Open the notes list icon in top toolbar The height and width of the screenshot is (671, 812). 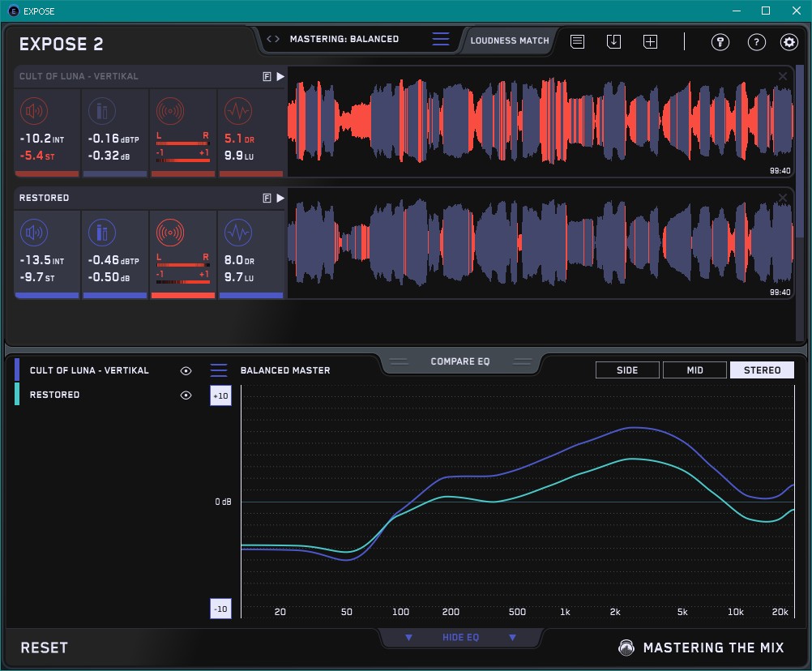(x=577, y=41)
